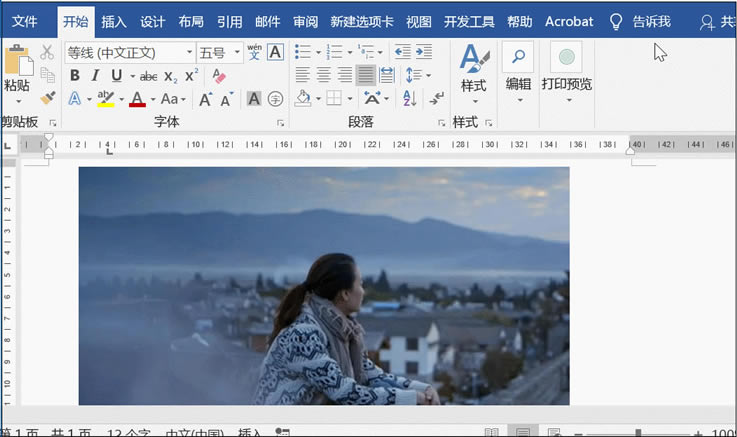This screenshot has width=737, height=437.
Task: Click the Paste clipboard icon
Action: pyautogui.click(x=18, y=60)
